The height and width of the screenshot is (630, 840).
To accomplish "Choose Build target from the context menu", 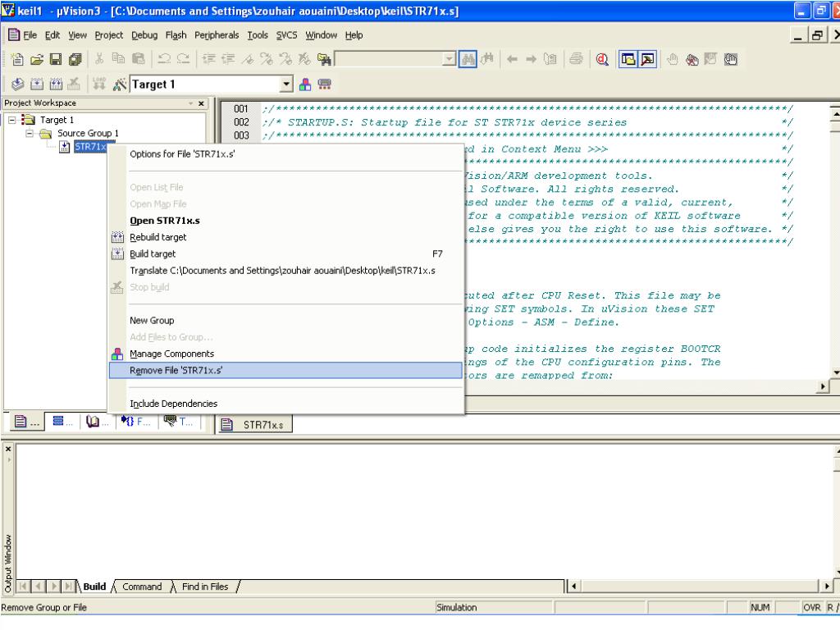I will (285, 254).
